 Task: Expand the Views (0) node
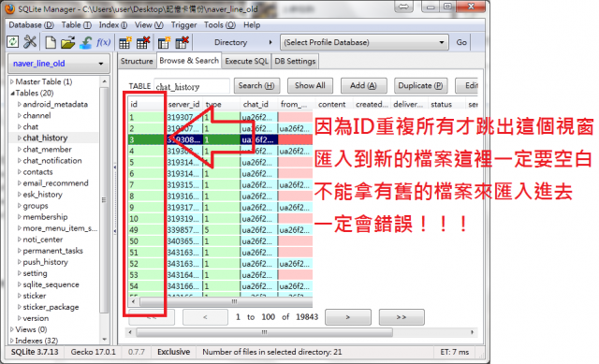12,329
